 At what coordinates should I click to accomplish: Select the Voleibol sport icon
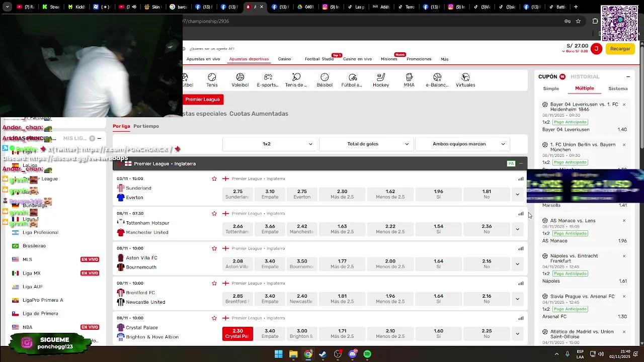[240, 80]
